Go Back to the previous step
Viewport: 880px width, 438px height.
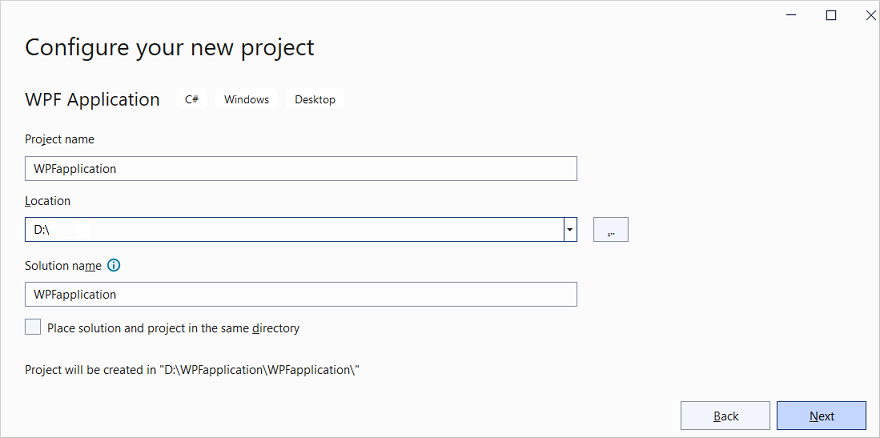(x=726, y=416)
